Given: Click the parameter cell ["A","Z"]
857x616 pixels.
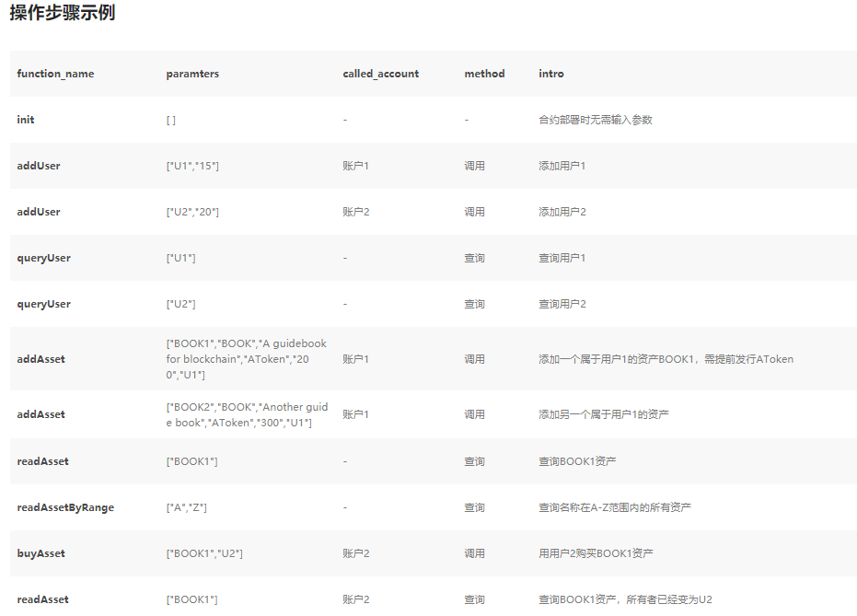Looking at the screenshot, I should [x=186, y=507].
